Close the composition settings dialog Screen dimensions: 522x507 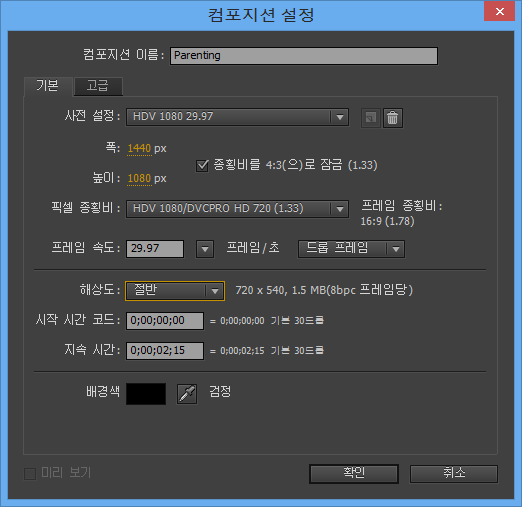point(499,11)
